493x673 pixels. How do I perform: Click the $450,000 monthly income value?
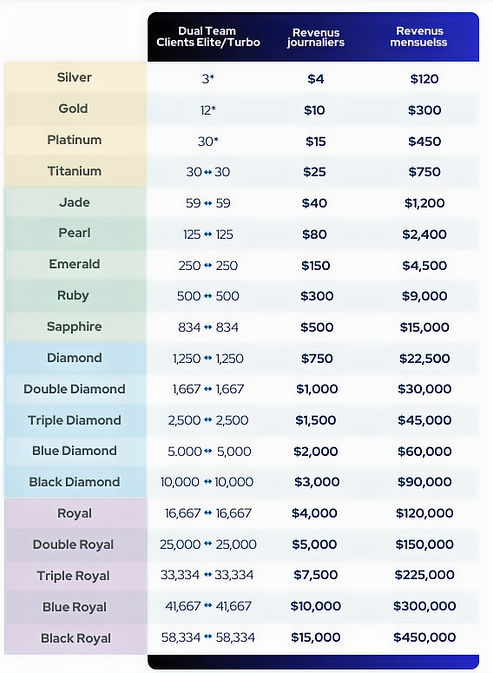[424, 637]
